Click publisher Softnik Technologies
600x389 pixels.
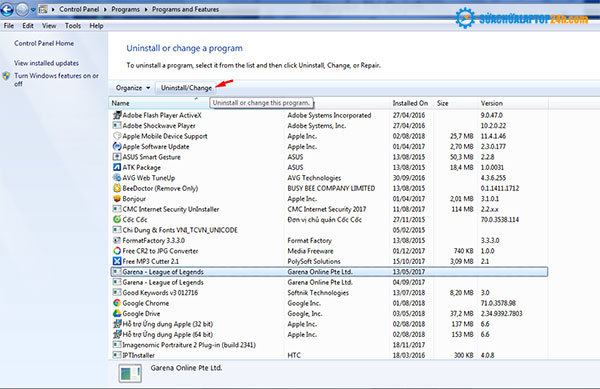point(318,293)
